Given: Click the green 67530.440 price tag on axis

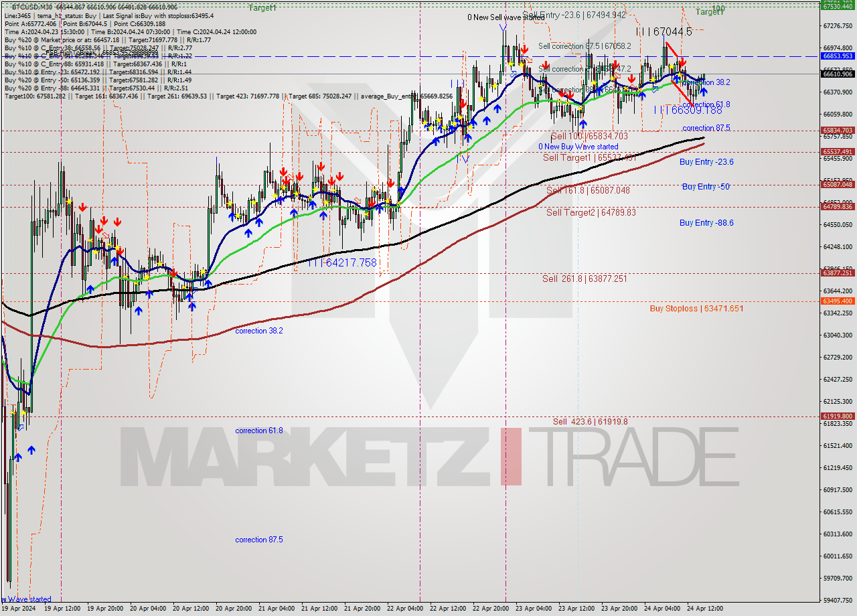Looking at the screenshot, I should coord(838,5).
